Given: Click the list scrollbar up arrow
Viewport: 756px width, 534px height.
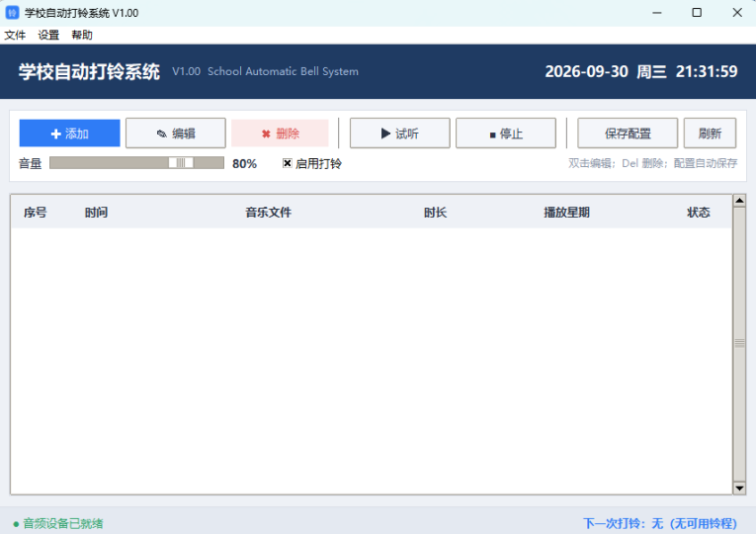Looking at the screenshot, I should (x=739, y=200).
